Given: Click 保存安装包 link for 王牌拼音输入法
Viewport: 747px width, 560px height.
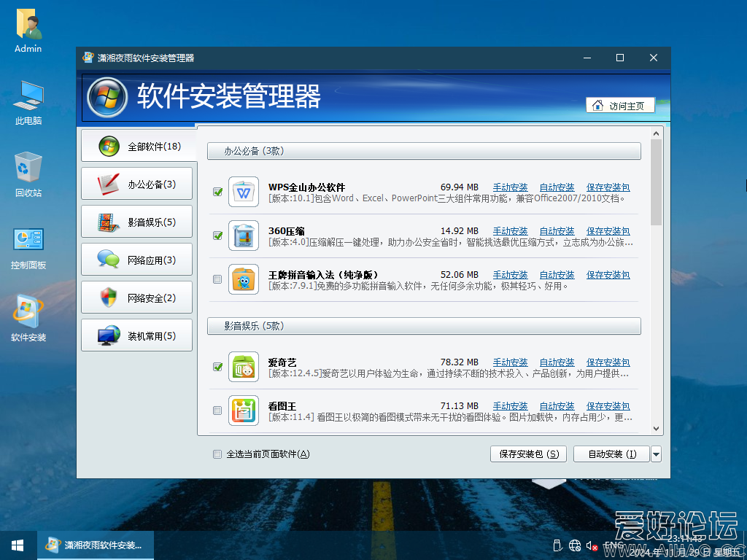Looking at the screenshot, I should [608, 275].
